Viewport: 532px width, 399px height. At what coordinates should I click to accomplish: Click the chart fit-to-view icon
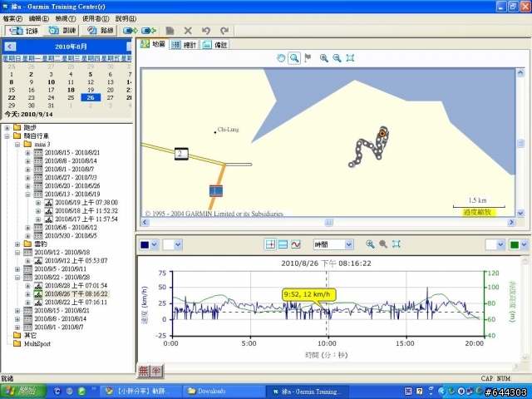coord(396,244)
